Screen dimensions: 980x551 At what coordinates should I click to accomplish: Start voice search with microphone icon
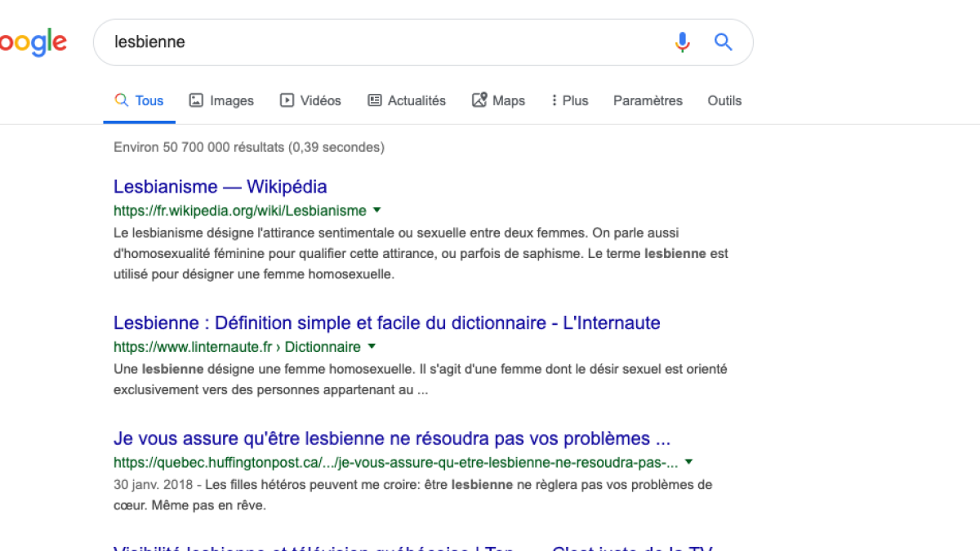click(683, 42)
